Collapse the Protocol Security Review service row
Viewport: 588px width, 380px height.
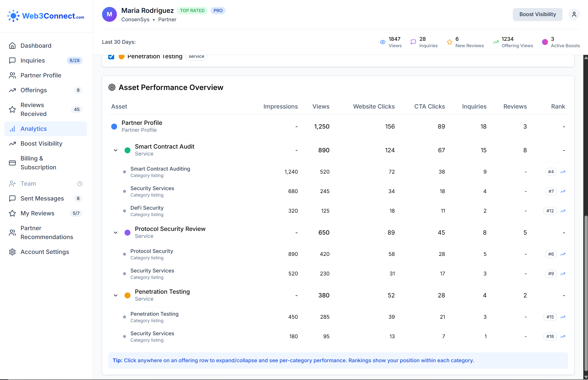point(115,232)
